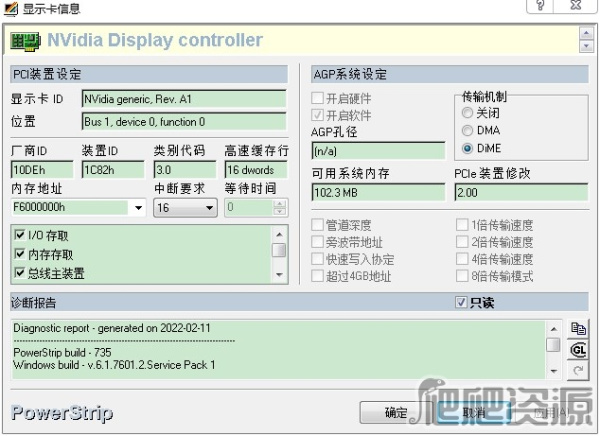Toggle the 超过4GB地址 checkbox
The image size is (600, 436).
click(x=317, y=276)
